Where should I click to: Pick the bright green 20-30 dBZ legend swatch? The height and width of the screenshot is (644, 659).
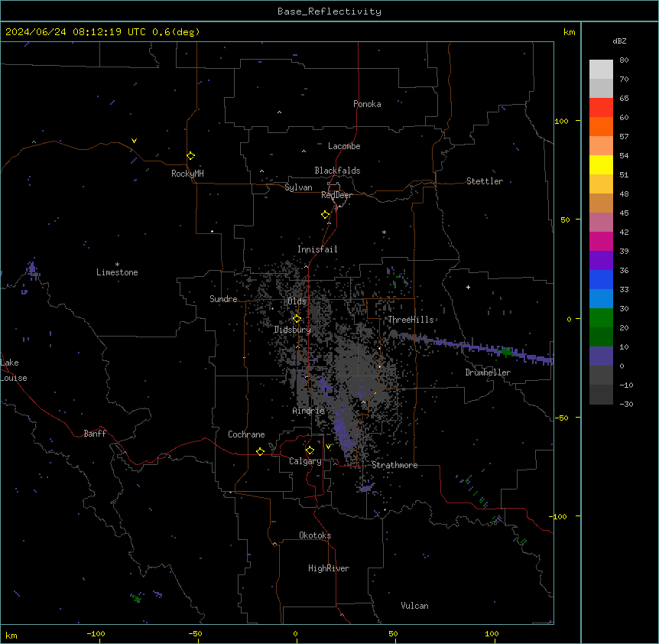(601, 318)
